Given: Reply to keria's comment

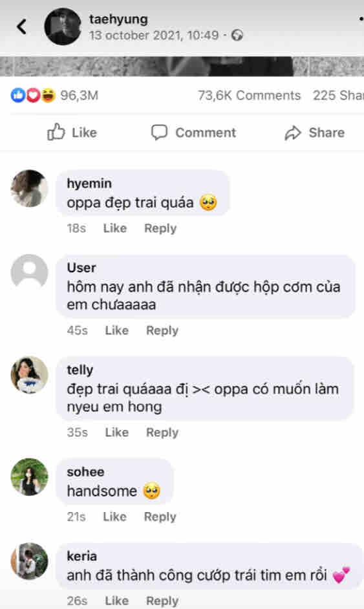Looking at the screenshot, I should pyautogui.click(x=162, y=601).
